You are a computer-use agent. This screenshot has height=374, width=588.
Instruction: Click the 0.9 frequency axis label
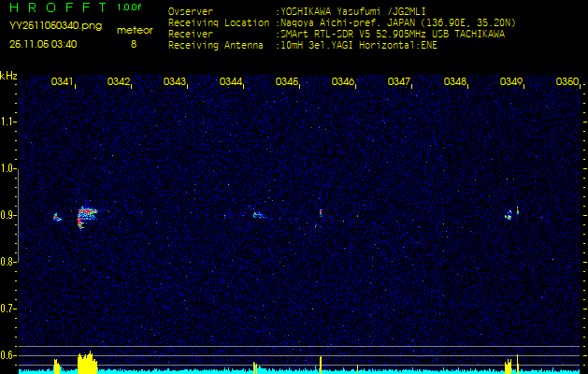[7, 215]
